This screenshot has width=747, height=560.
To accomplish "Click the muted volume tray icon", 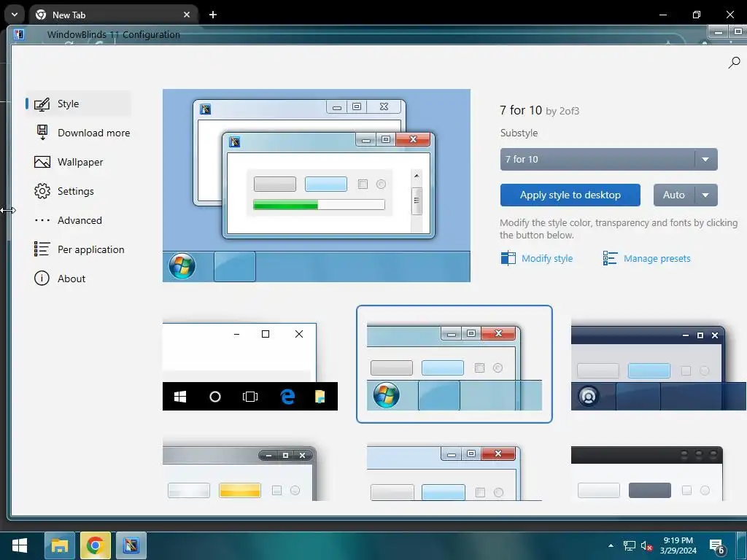I will (646, 545).
